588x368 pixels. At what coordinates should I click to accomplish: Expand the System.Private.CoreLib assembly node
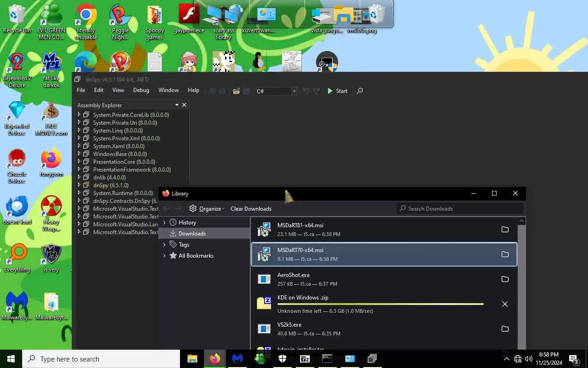(x=79, y=115)
